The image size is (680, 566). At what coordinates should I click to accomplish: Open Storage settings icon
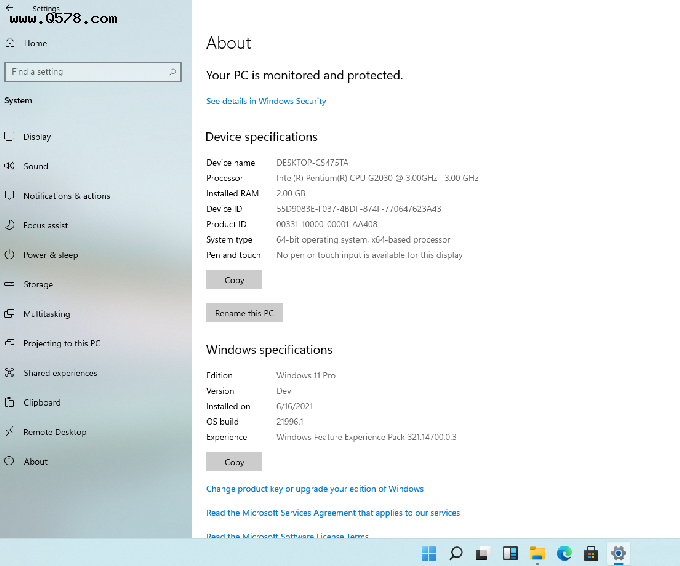pos(9,284)
